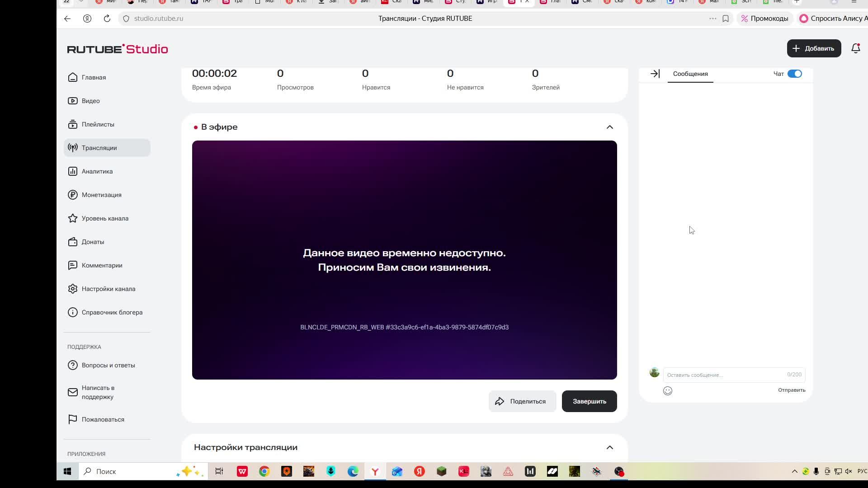Open Google Chrome from taskbar
Screen dimensions: 868x488
click(264, 471)
